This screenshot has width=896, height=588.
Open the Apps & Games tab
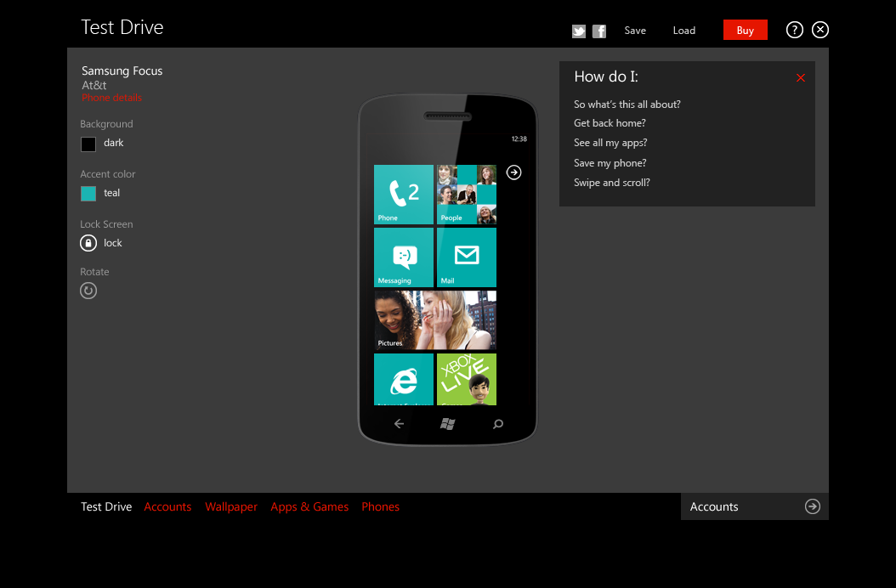coord(309,507)
